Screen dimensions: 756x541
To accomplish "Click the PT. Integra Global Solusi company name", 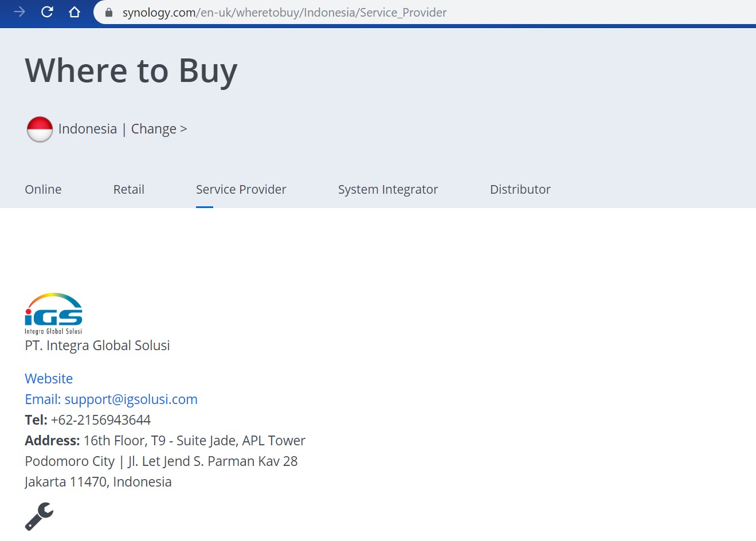I will 97,345.
